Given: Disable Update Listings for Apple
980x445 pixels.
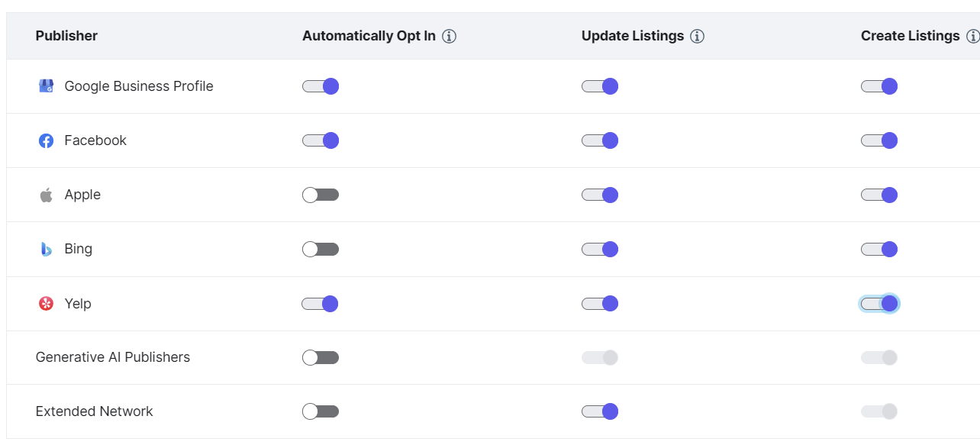Looking at the screenshot, I should pos(599,195).
